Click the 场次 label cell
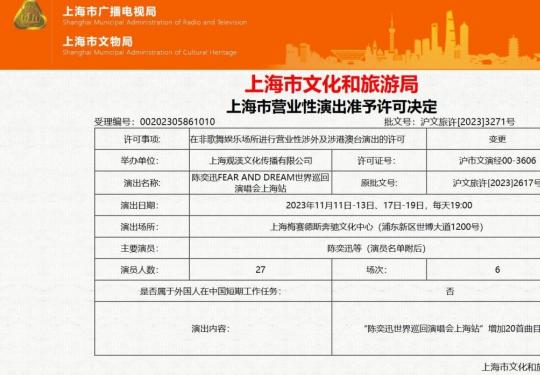This screenshot has width=540, height=375. tap(379, 270)
